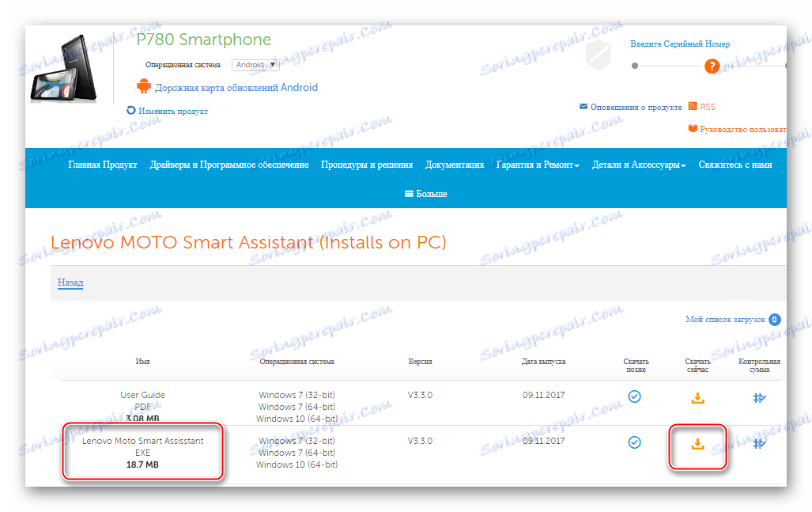Click the Скачать сейчас column header

pos(697,366)
